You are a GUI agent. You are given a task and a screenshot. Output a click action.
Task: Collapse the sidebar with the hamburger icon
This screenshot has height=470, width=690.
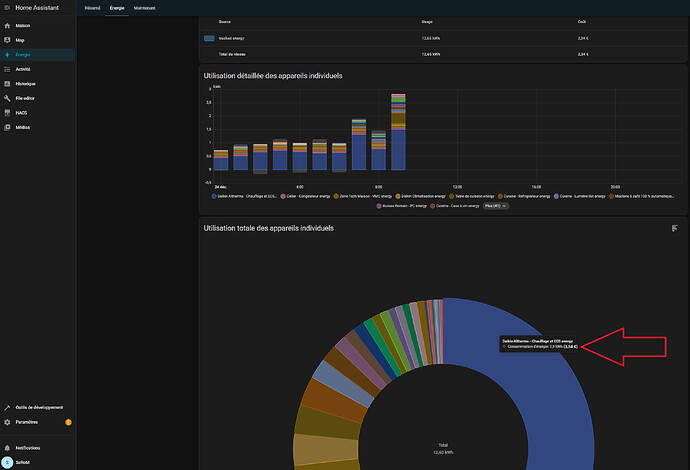[7, 7]
